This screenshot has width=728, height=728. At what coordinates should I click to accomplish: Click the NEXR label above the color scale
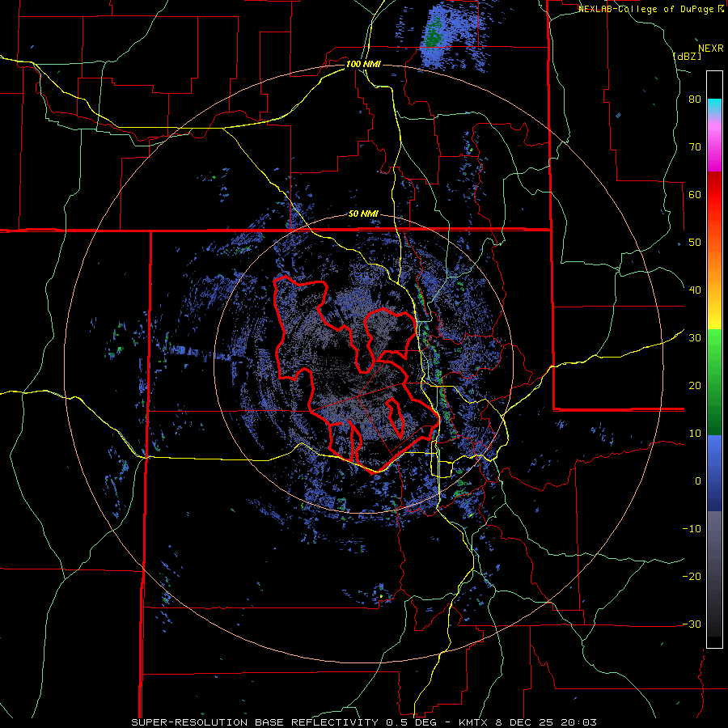coord(711,49)
